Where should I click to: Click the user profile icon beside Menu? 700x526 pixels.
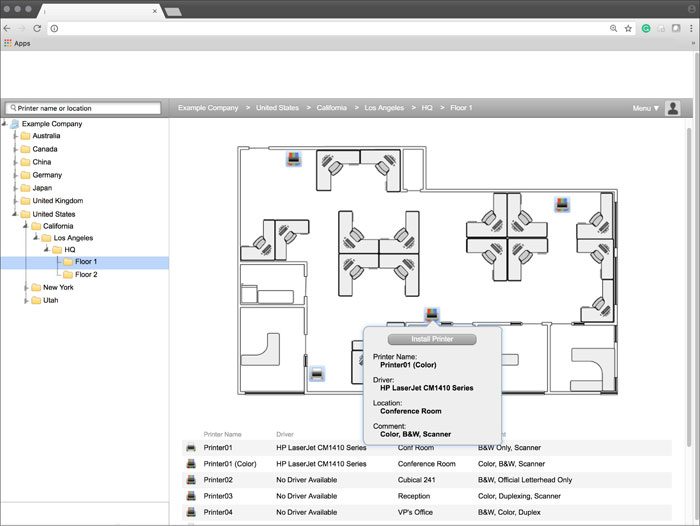pyautogui.click(x=673, y=108)
